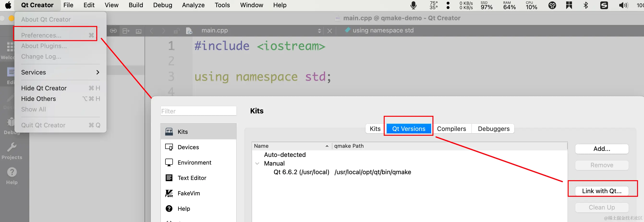Switch to the Debuggers tab

(493, 129)
